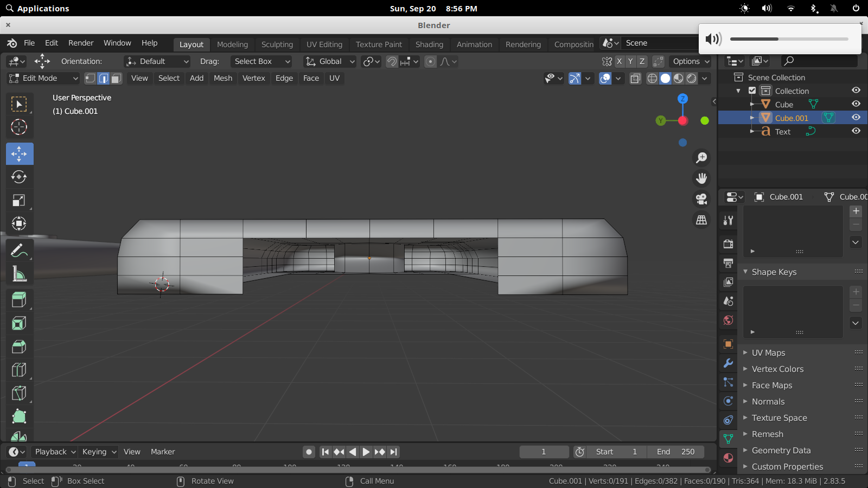Activate the Move tool
The height and width of the screenshot is (488, 868).
coord(20,154)
